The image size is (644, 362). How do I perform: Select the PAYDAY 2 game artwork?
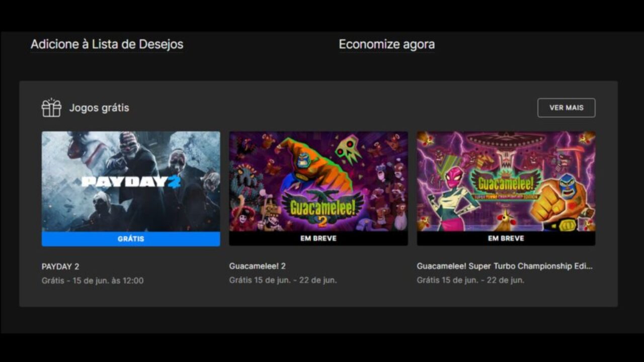131,182
